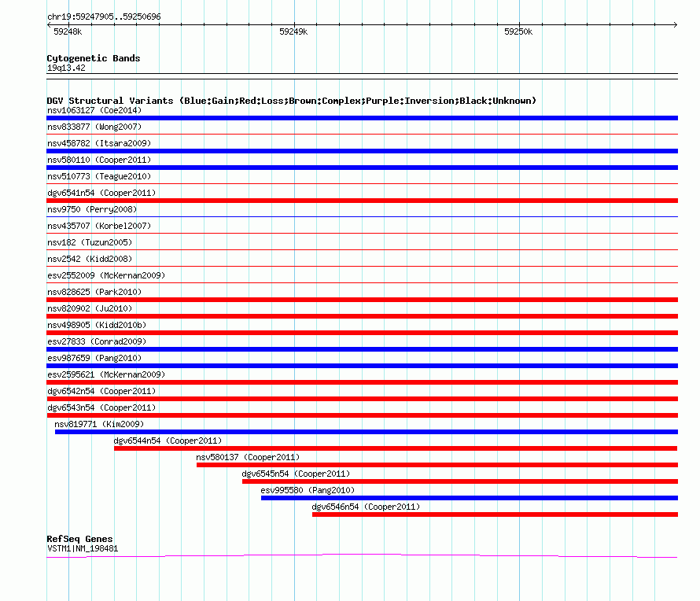Click the blue bar under esv995580 (Pang2010)
Screen dimensions: 700x601
(469, 498)
